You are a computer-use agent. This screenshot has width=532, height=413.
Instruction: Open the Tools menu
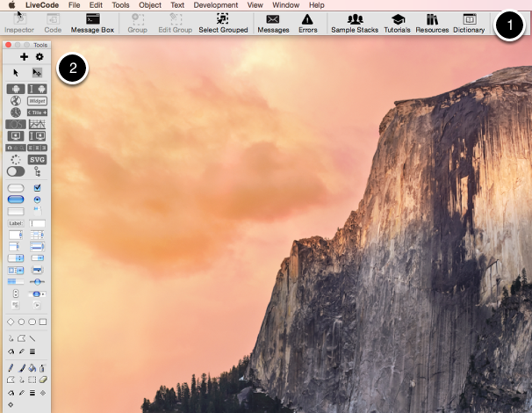(x=120, y=5)
